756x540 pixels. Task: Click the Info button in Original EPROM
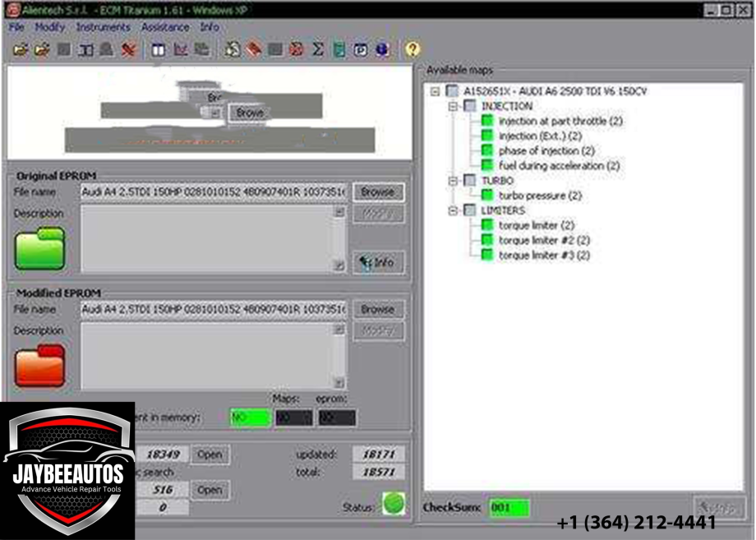click(378, 263)
